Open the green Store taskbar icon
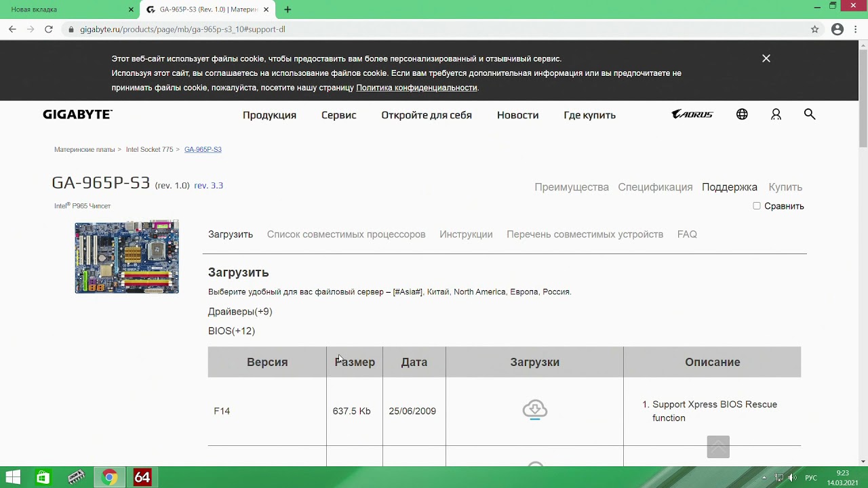 43,477
